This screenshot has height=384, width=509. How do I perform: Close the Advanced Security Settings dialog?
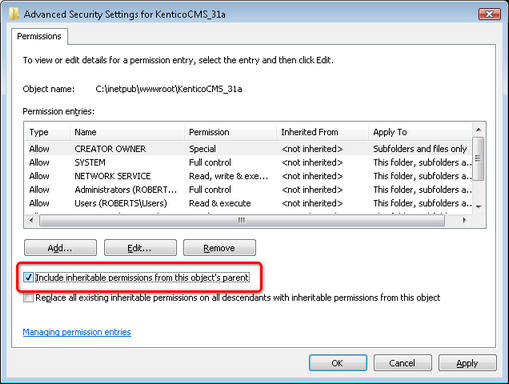(x=489, y=14)
